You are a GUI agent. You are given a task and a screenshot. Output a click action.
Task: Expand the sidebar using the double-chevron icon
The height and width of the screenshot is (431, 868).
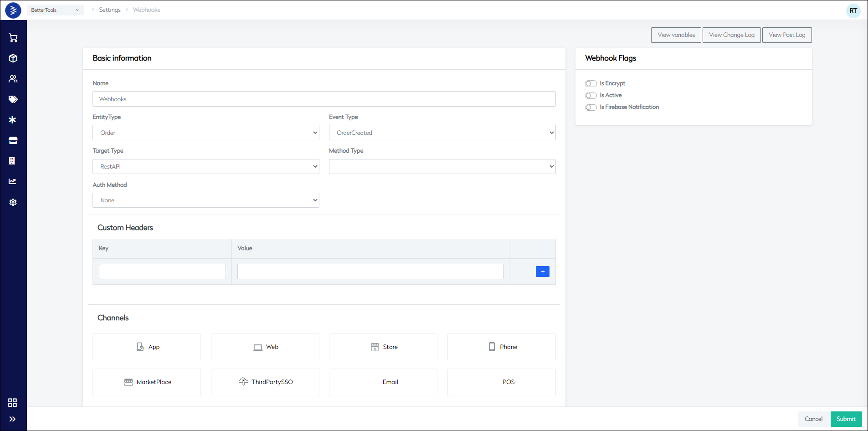[12, 419]
